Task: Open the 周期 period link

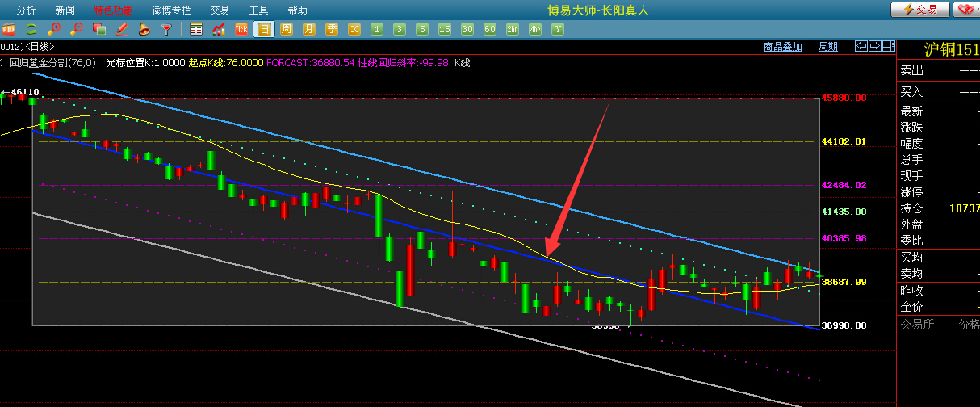Action: pyautogui.click(x=828, y=47)
